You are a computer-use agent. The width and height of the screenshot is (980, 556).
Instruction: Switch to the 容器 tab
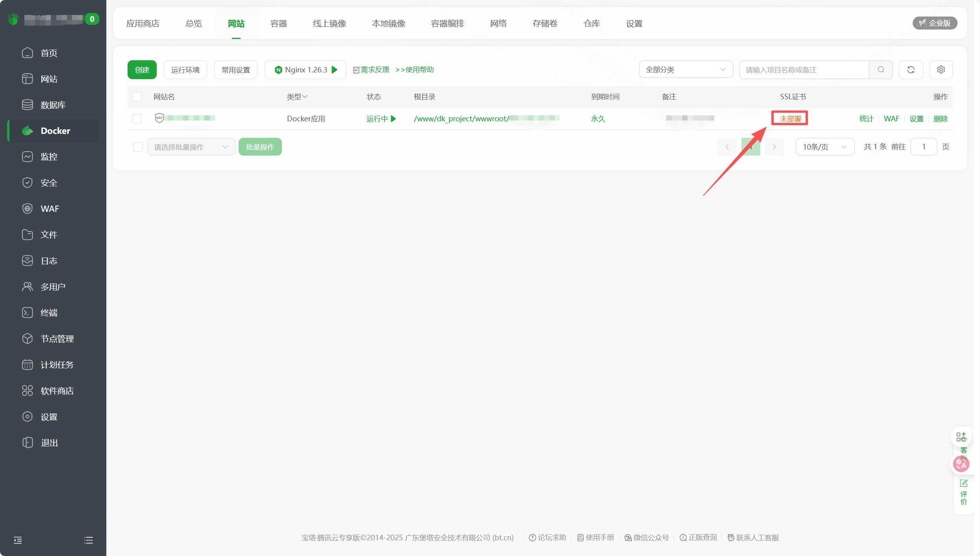(x=278, y=23)
